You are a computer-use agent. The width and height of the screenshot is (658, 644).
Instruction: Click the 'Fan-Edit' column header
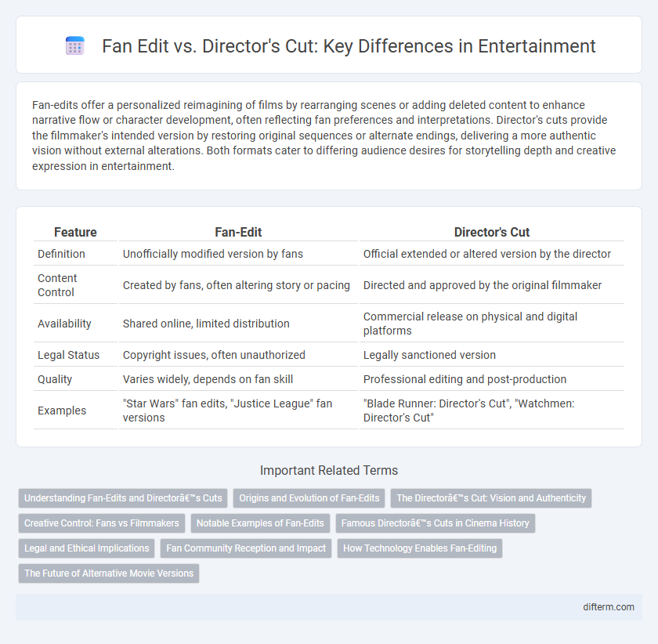[238, 232]
